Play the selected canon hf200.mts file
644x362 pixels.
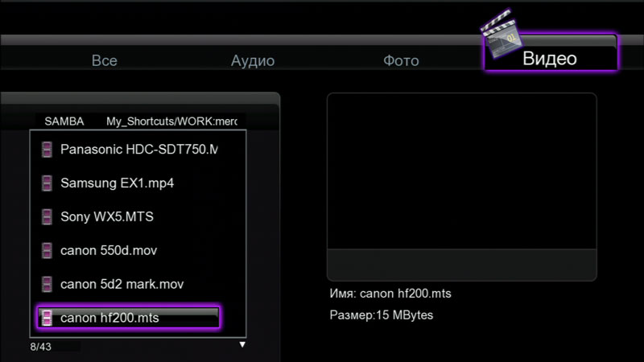[128, 317]
